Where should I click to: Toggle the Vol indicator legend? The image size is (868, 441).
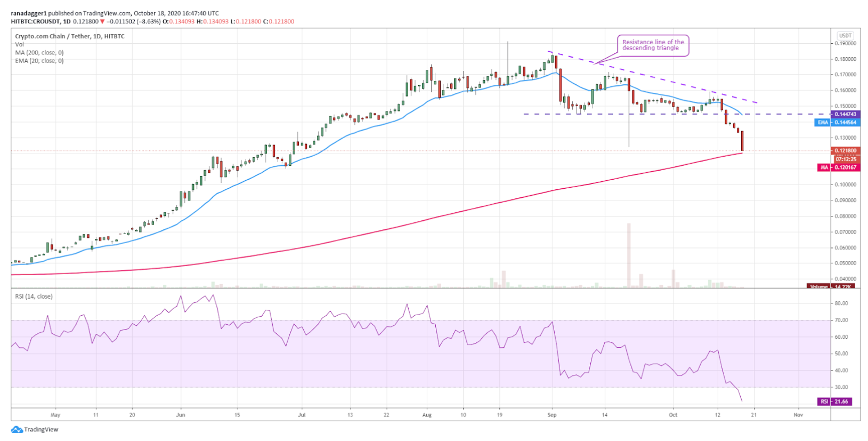[x=19, y=44]
